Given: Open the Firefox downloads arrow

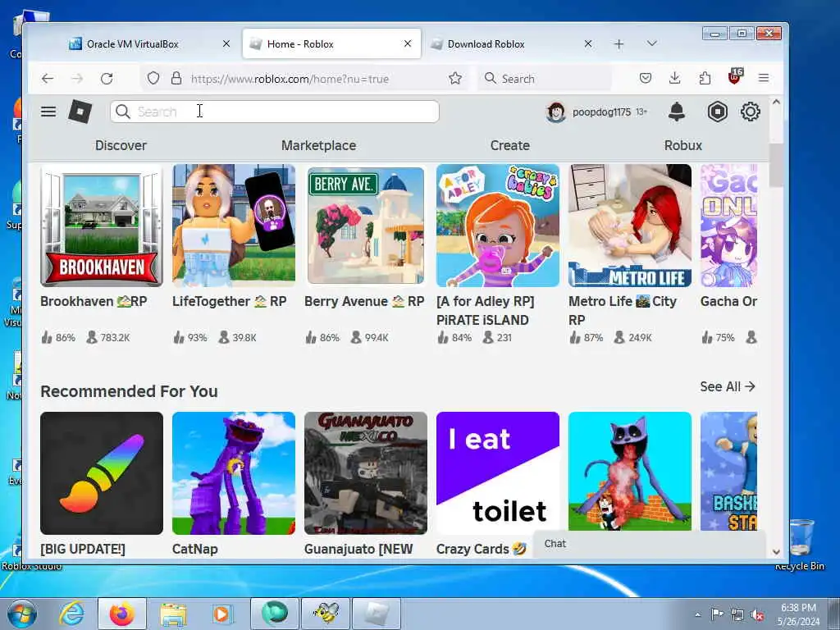Looking at the screenshot, I should point(675,78).
